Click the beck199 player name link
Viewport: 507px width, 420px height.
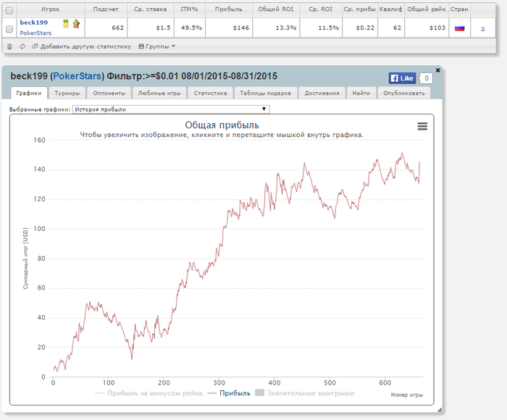pos(33,22)
